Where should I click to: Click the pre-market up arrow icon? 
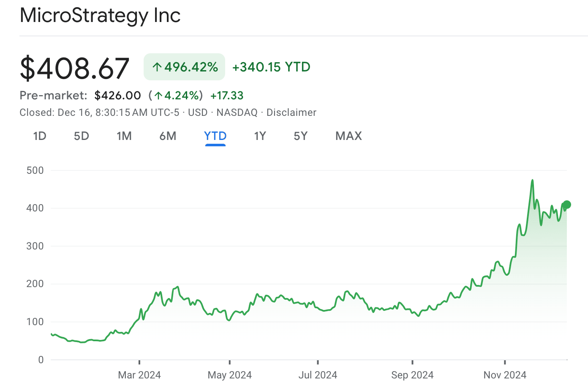tap(158, 96)
